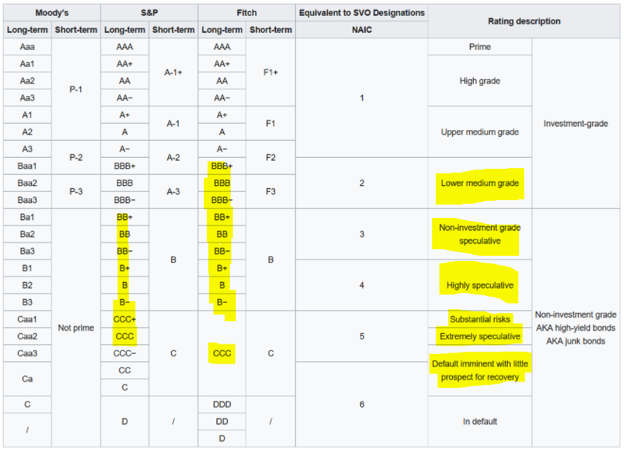
Task: Click the Prime description cell
Action: coord(480,47)
